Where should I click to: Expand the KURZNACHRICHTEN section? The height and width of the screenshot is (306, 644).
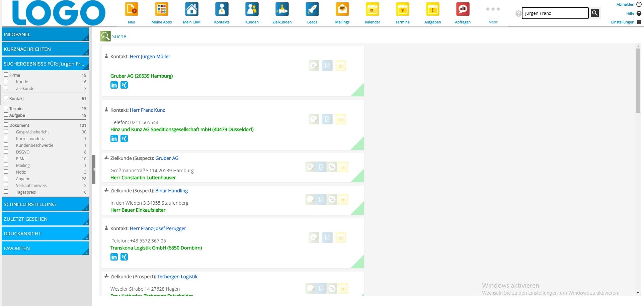(x=45, y=49)
